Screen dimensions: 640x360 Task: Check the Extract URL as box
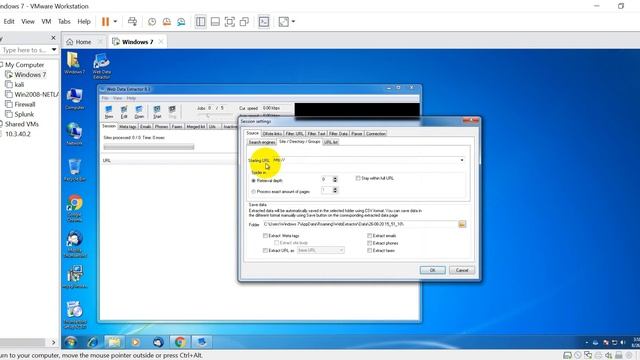265,251
